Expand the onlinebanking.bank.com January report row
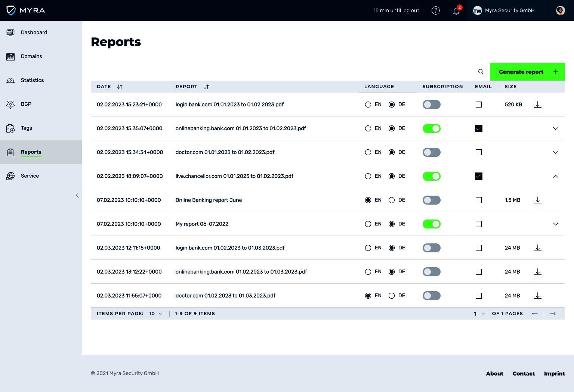 [x=556, y=128]
